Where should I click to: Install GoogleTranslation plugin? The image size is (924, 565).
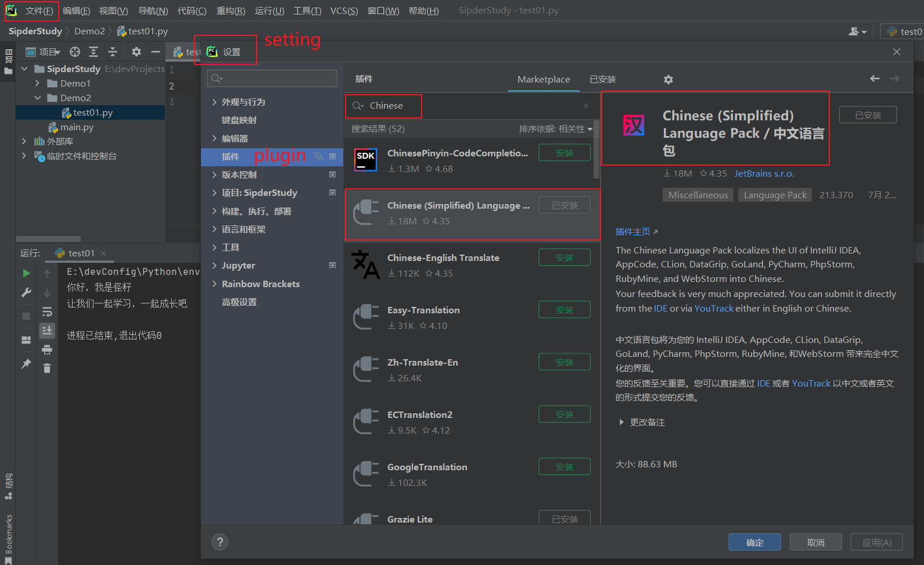565,467
